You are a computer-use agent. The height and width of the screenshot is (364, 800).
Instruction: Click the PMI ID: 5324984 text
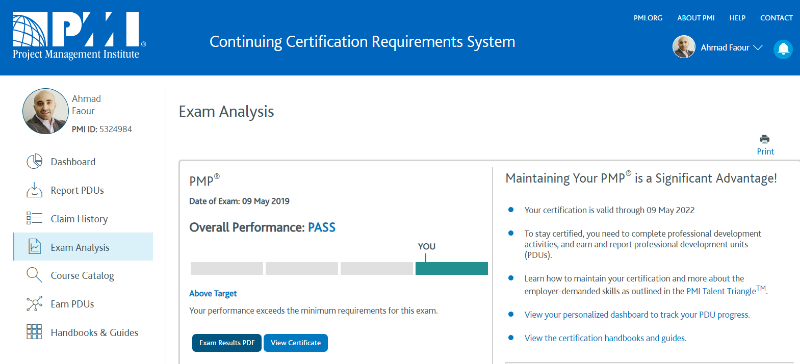(102, 129)
